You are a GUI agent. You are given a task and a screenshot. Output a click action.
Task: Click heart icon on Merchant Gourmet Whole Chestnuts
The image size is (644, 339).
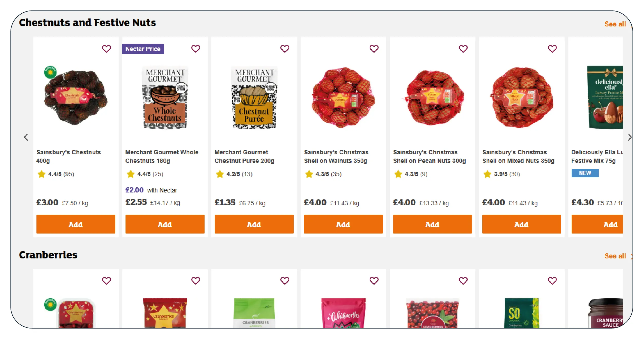(x=195, y=49)
